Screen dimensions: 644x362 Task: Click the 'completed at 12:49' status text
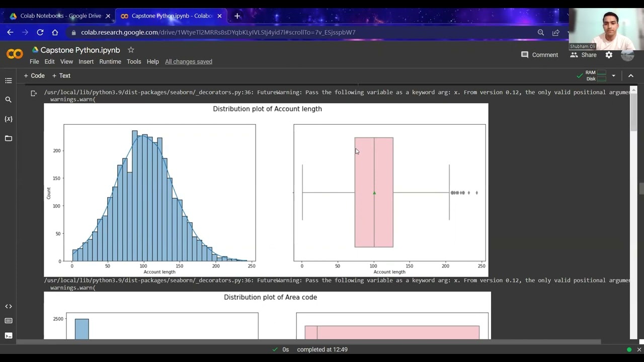pos(322,349)
